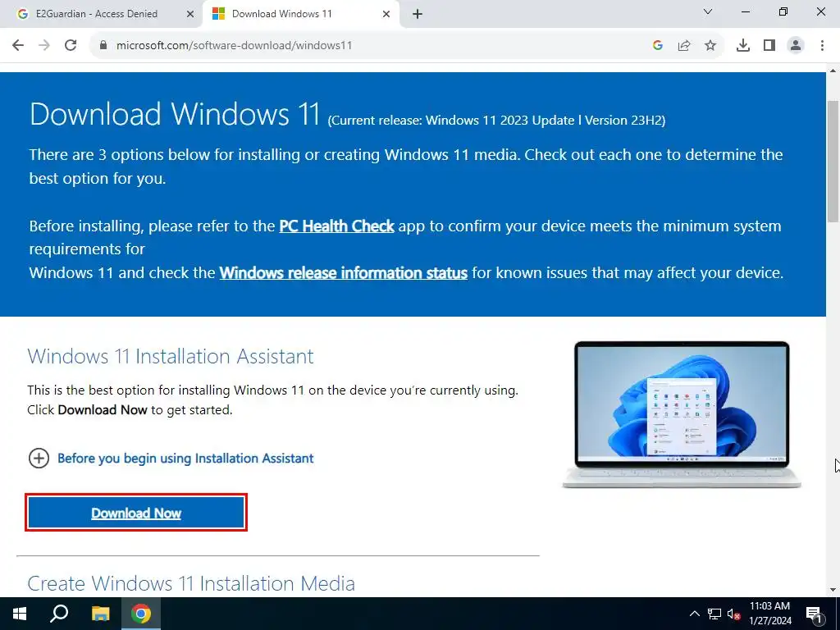840x630 pixels.
Task: Open the PC Health Check link
Action: [336, 226]
